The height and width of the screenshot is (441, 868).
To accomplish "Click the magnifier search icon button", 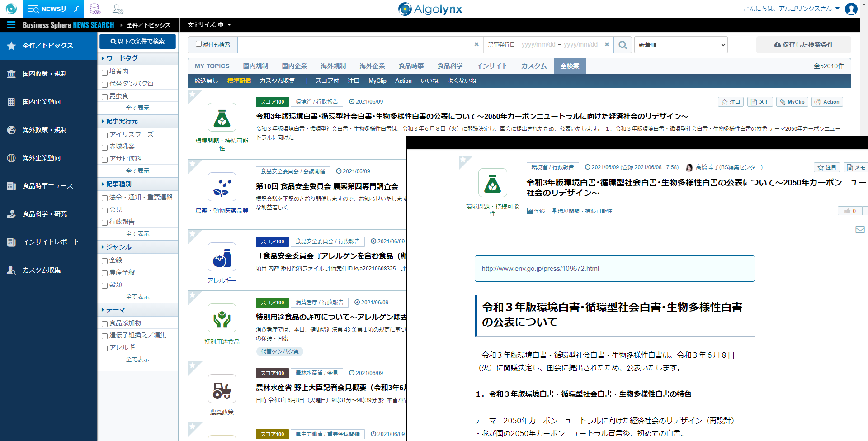I will point(623,45).
